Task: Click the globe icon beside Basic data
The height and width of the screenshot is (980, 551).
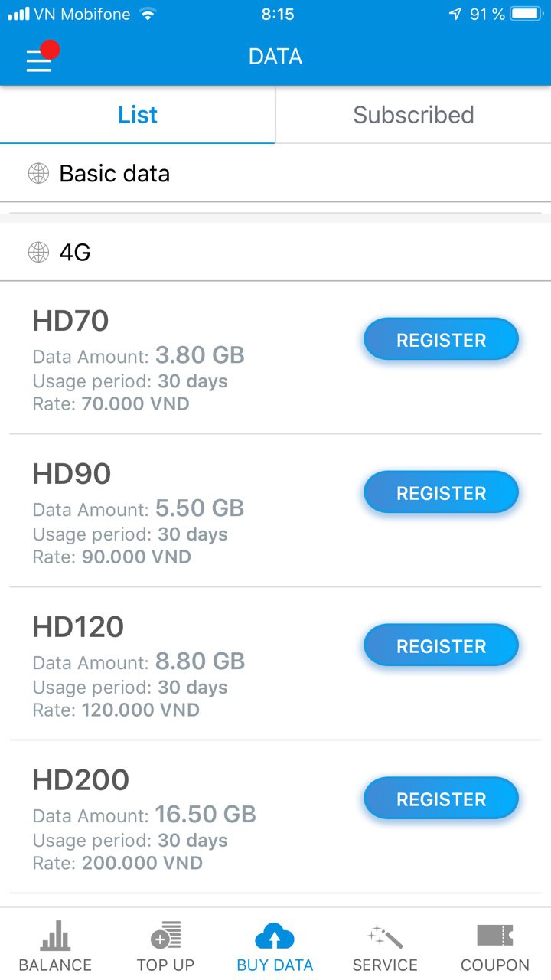Action: click(x=38, y=174)
